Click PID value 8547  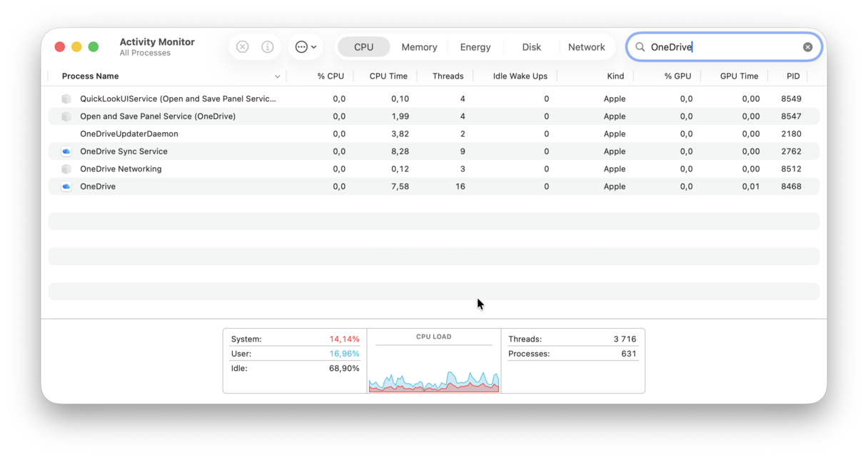coord(791,116)
